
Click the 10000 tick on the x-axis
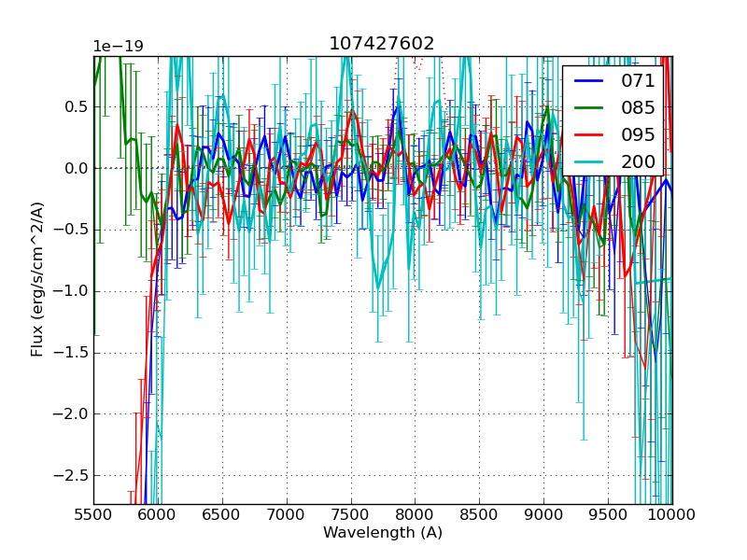coord(671,514)
